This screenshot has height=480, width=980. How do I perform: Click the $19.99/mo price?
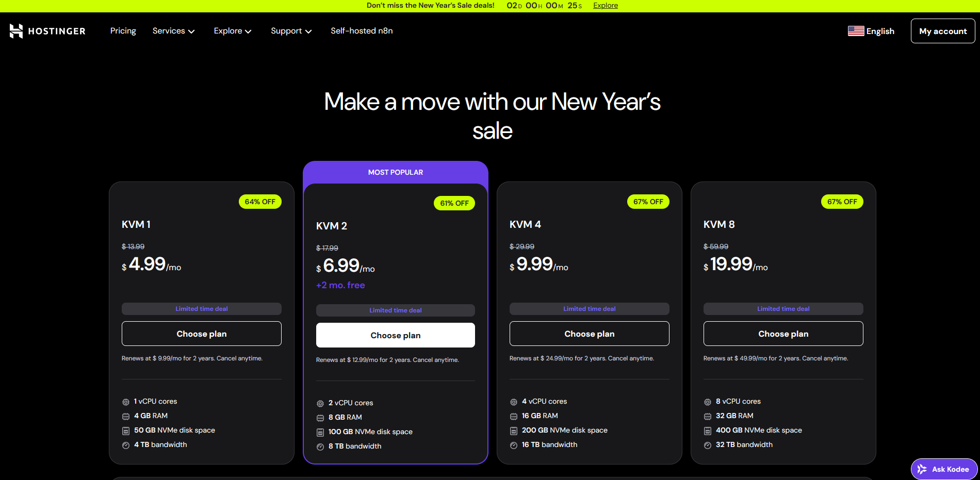coord(736,264)
